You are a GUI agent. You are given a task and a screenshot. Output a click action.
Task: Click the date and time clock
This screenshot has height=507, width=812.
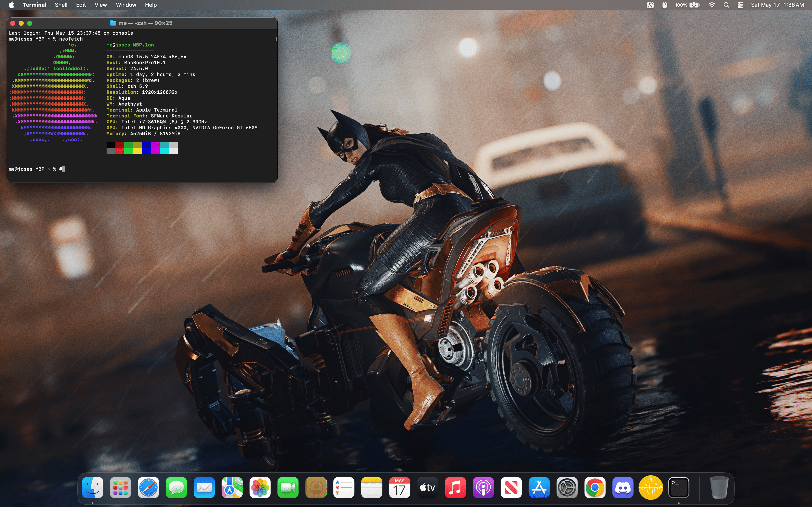point(777,5)
